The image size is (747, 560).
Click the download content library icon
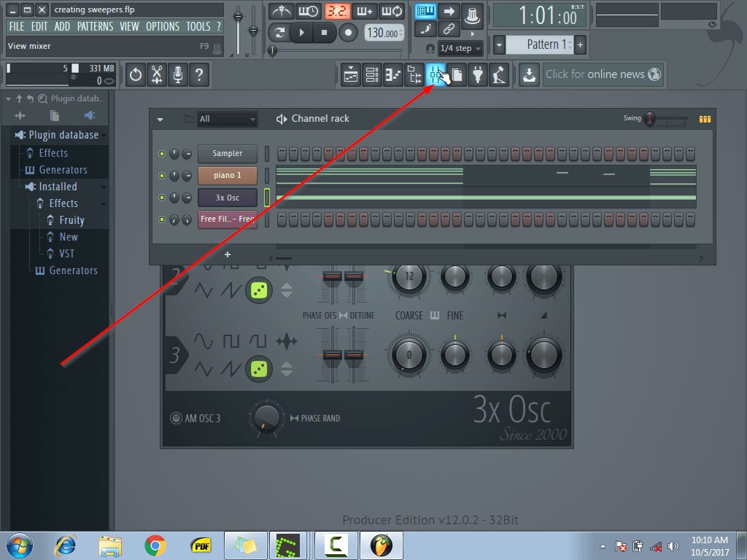[529, 75]
